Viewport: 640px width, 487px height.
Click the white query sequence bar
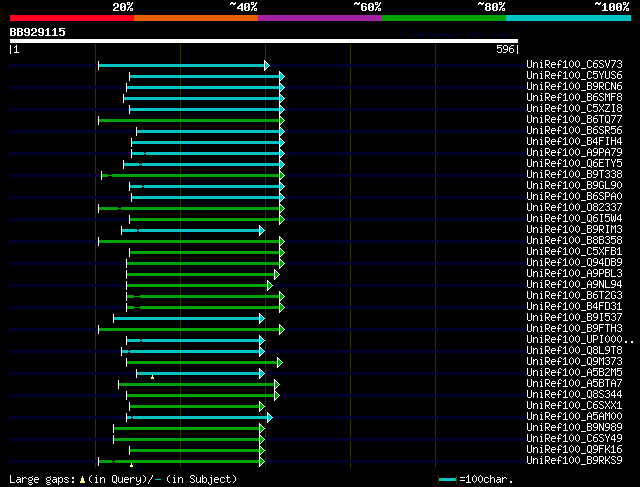click(x=264, y=41)
